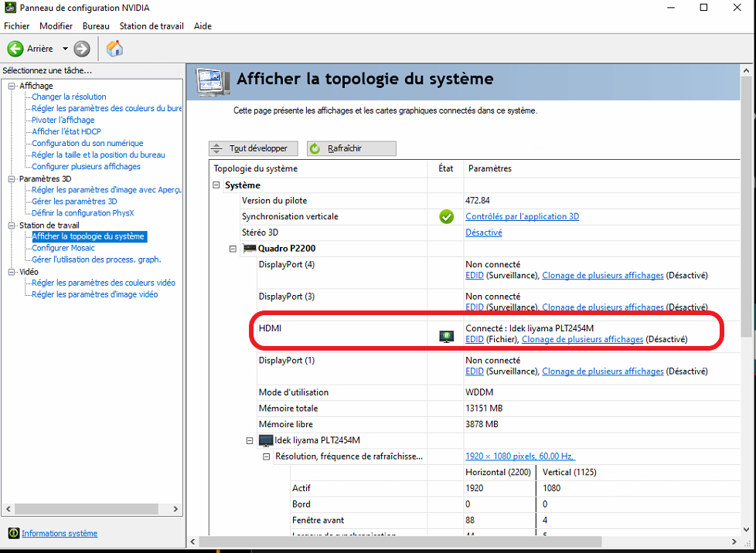Click the Quadro P2200 graphics card icon
The image size is (756, 553).
pyautogui.click(x=249, y=249)
